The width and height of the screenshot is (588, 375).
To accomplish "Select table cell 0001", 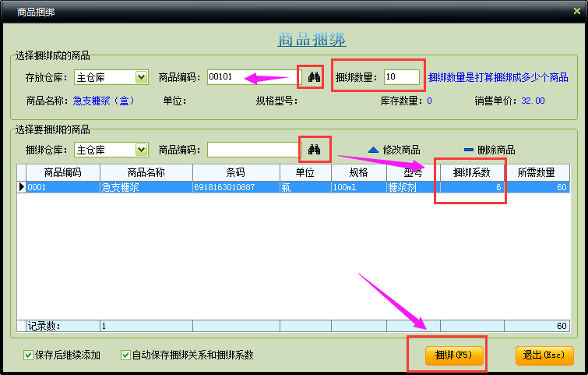I will click(x=63, y=187).
